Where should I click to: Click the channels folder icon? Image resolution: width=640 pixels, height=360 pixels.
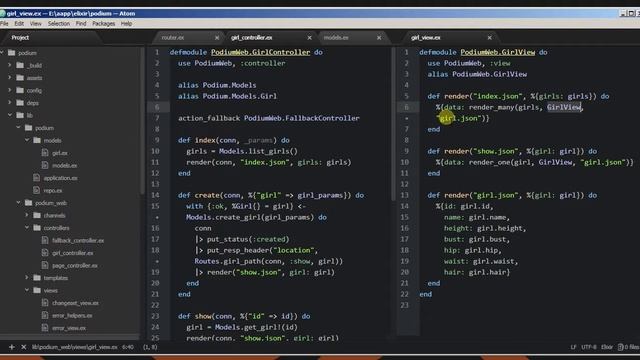tap(37, 215)
